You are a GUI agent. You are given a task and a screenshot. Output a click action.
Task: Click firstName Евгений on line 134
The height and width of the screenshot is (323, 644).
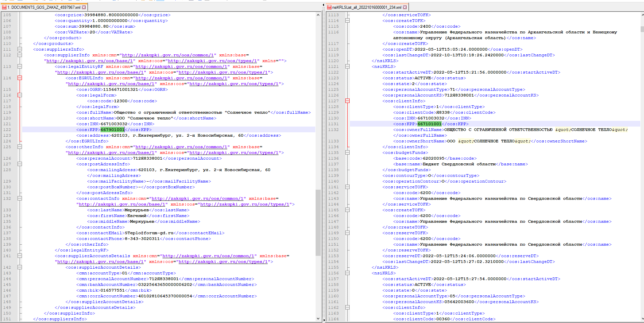137,216
